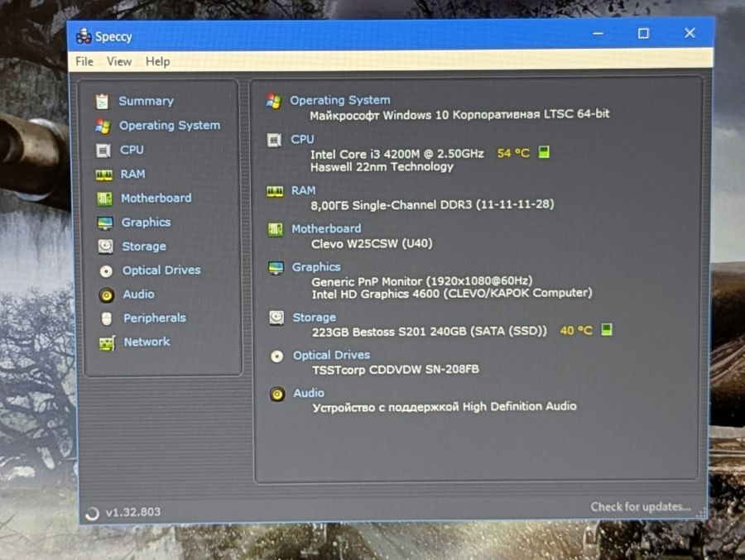Image resolution: width=745 pixels, height=560 pixels.
Task: Click the Optical Drives disc icon in sidebar
Action: pyautogui.click(x=106, y=270)
